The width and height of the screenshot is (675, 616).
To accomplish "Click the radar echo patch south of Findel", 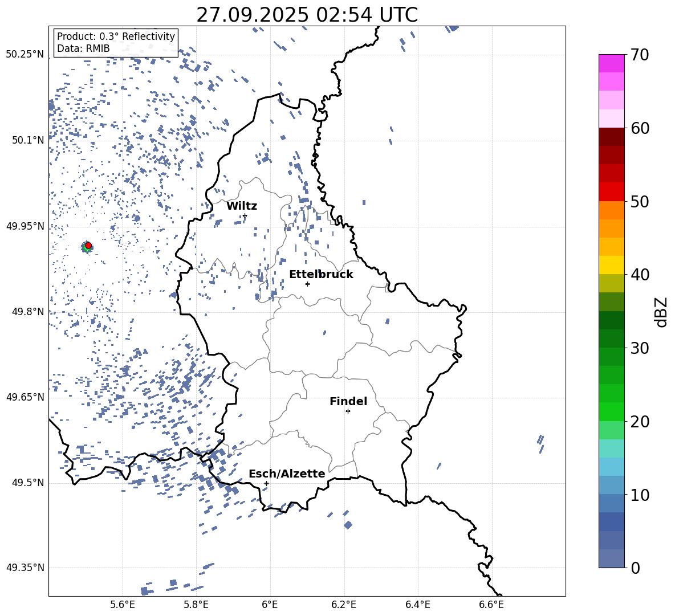I will pos(348,525).
